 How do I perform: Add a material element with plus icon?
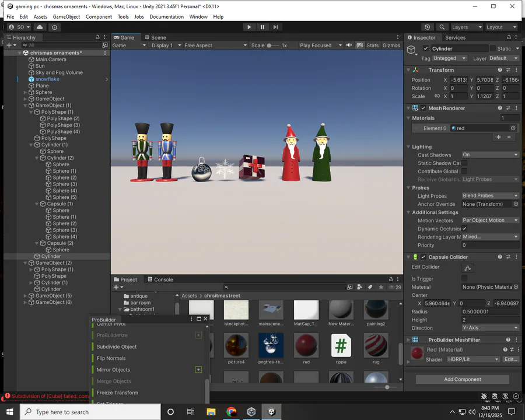499,137
